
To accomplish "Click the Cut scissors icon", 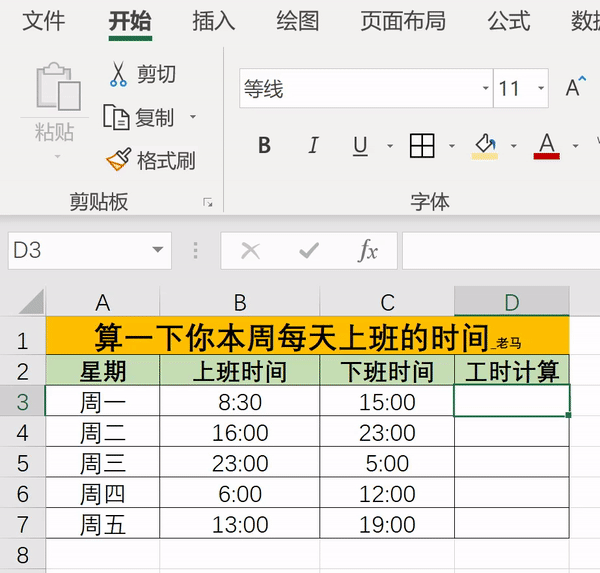I will (118, 74).
